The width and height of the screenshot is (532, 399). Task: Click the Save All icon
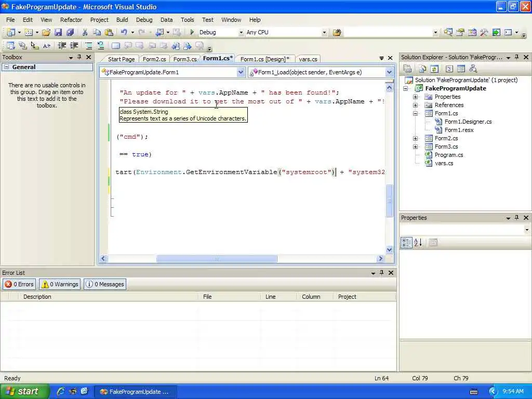point(70,32)
